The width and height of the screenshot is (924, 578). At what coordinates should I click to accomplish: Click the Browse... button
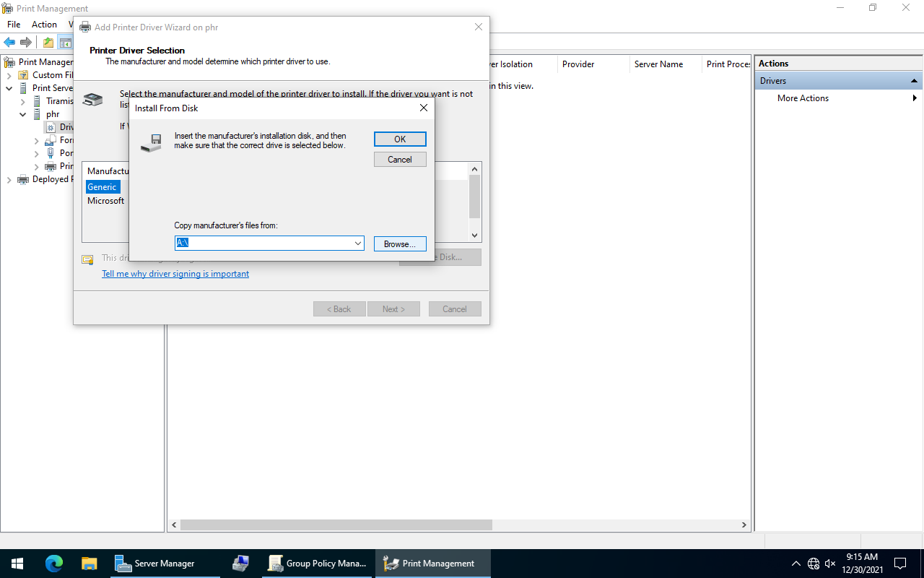pyautogui.click(x=400, y=244)
